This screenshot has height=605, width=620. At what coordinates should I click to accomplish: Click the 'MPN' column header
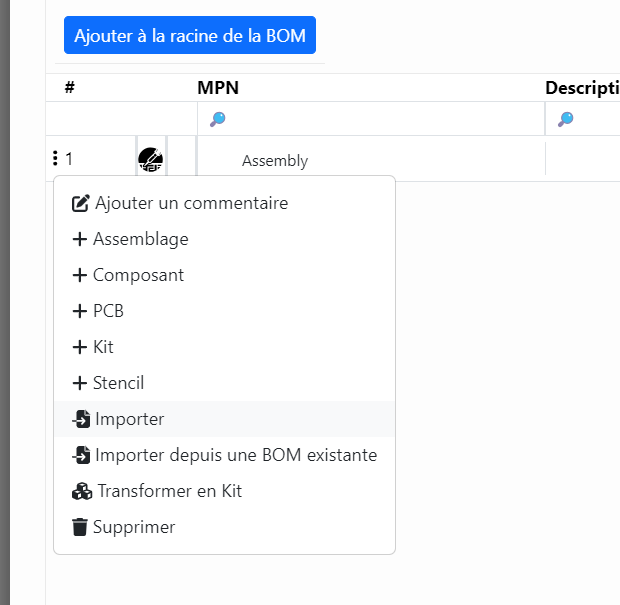[218, 88]
